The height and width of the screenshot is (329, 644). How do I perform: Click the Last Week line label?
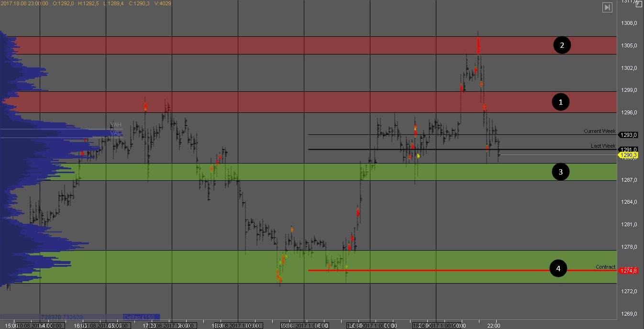pyautogui.click(x=603, y=146)
